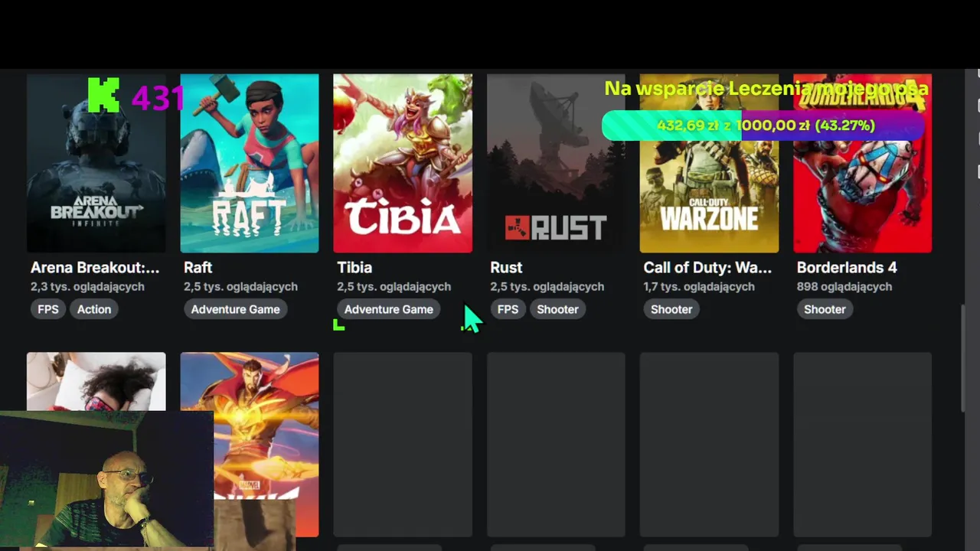Image resolution: width=980 pixels, height=551 pixels.
Task: Click 1,7 tys. oglądających under Call of Duty
Action: click(699, 286)
